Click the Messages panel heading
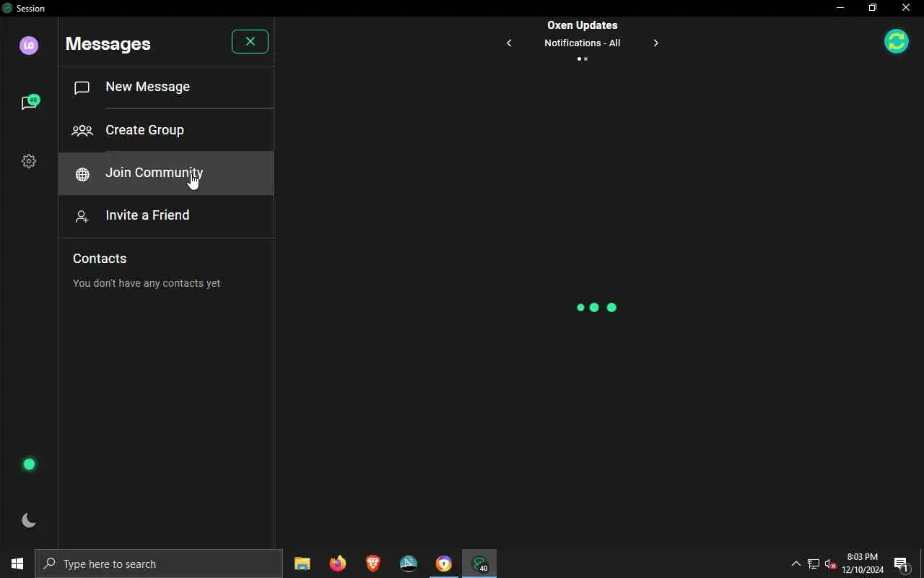This screenshot has width=924, height=578. coord(108,43)
